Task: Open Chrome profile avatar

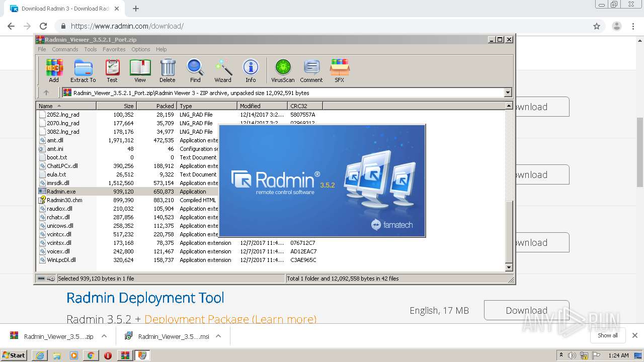Action: [x=616, y=26]
